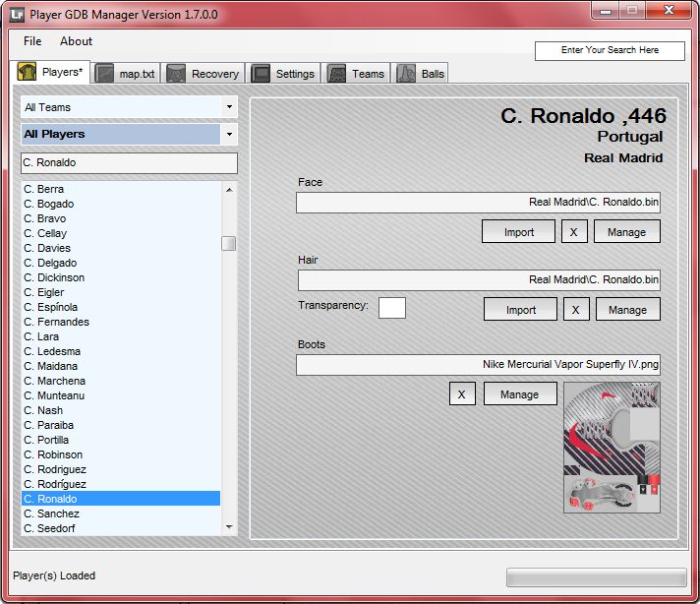
Task: Select the Players* tab
Action: [x=50, y=72]
